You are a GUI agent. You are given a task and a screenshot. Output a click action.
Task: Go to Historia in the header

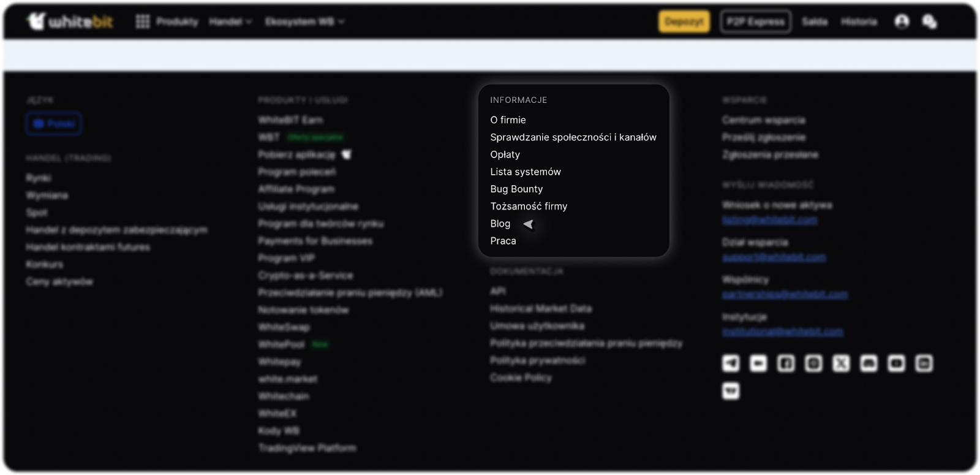[x=859, y=21]
